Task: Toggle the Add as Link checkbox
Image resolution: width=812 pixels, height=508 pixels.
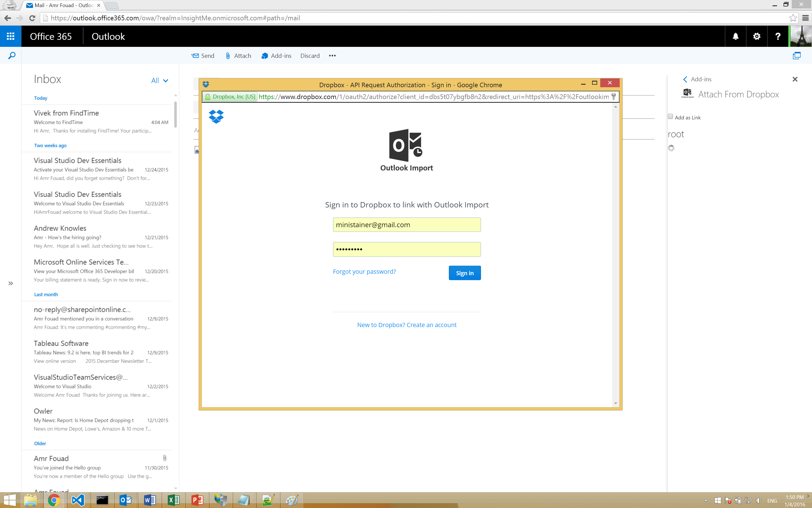Action: pyautogui.click(x=670, y=117)
